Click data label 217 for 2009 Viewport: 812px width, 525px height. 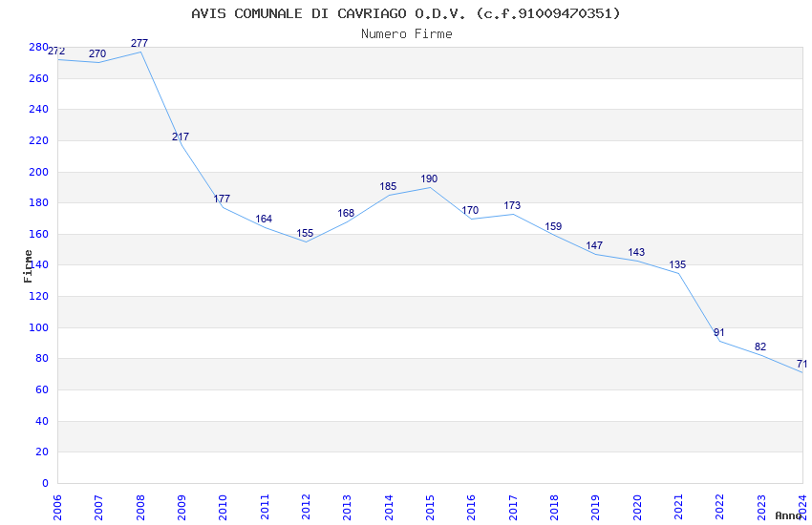181,137
